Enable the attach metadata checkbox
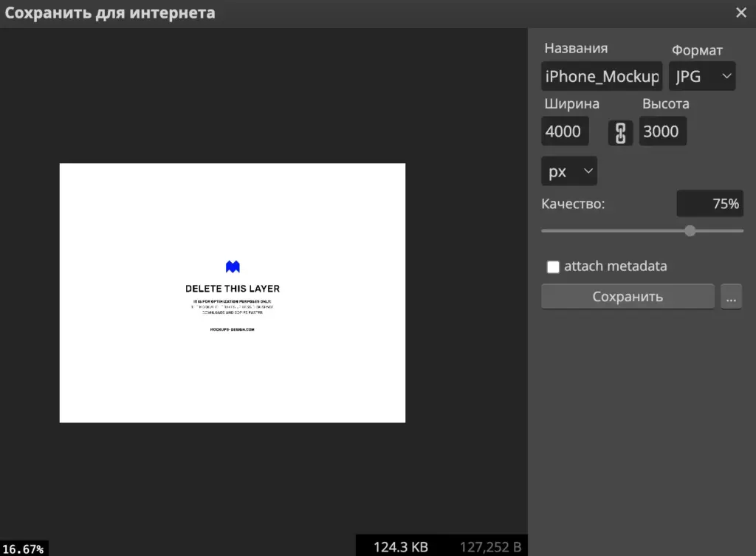This screenshot has height=556, width=756. (553, 267)
